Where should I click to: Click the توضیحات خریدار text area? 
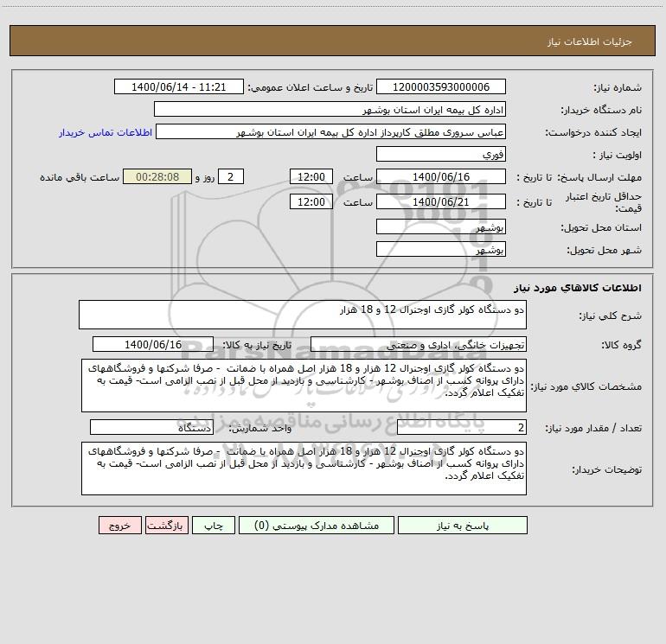point(304,469)
